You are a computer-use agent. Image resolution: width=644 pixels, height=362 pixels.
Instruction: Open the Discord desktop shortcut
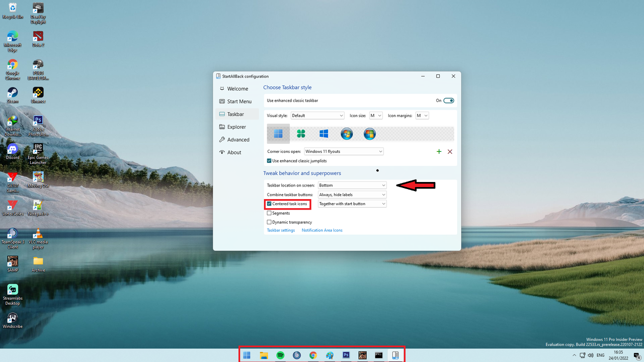click(13, 151)
